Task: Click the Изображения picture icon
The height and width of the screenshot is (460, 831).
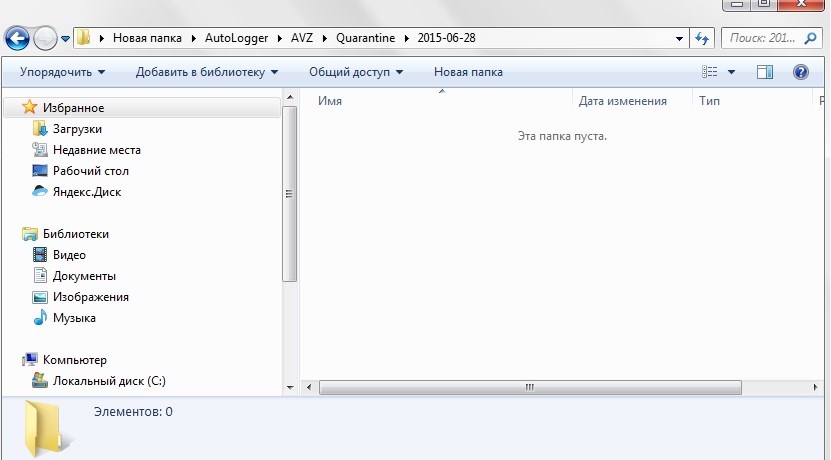Action: (x=40, y=297)
